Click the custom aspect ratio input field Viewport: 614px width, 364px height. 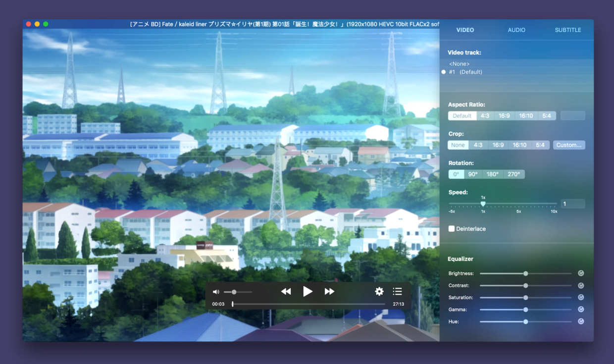[x=572, y=116]
